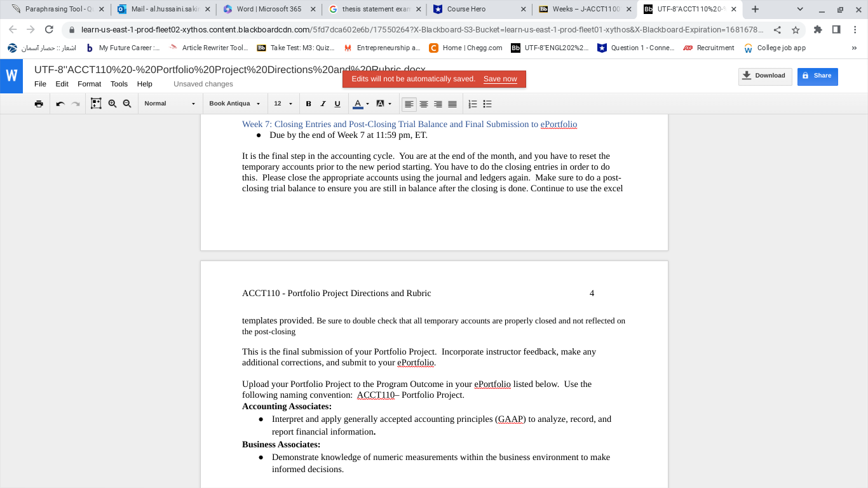Switch to the Course Hero browser tab
Screen dimensions: 868x488
pyautogui.click(x=473, y=10)
